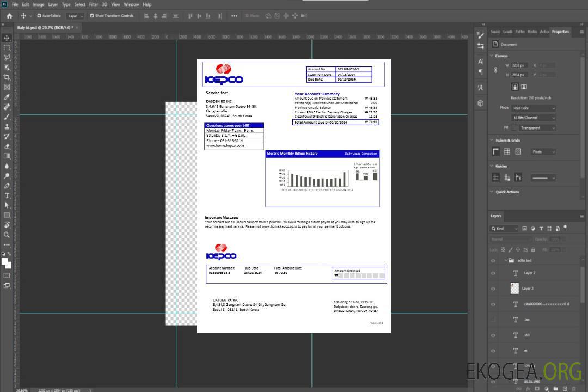Open Properties panel flyout menu

pyautogui.click(x=581, y=32)
